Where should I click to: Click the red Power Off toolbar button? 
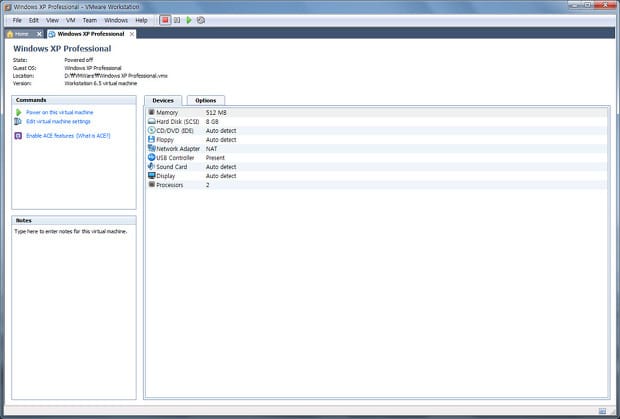pos(165,20)
